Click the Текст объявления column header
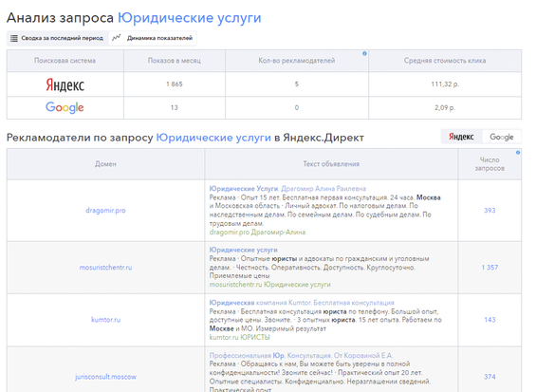 (x=331, y=164)
